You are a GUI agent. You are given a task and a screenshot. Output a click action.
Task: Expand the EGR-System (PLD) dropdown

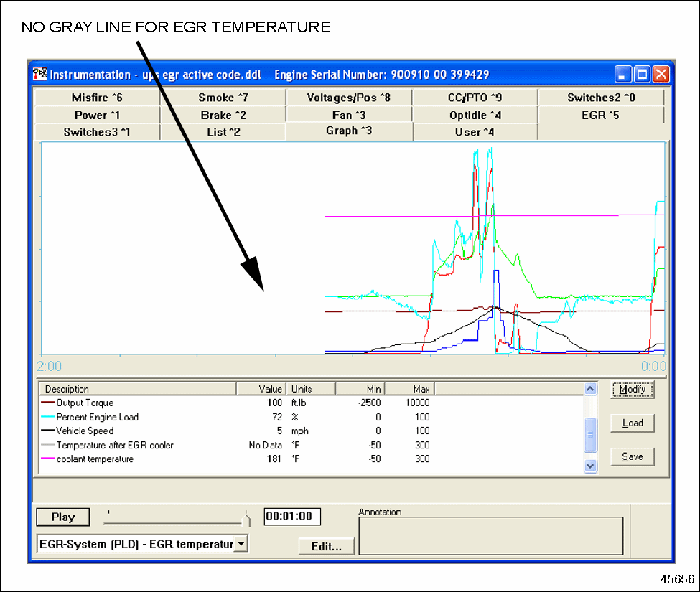click(x=241, y=544)
